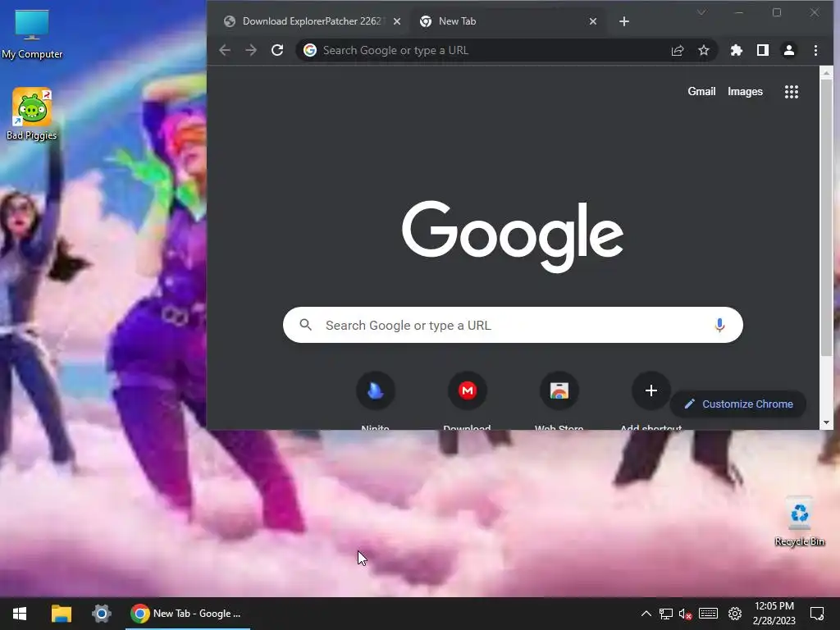
Task: Open a new Chrome tab with plus button
Action: (624, 21)
